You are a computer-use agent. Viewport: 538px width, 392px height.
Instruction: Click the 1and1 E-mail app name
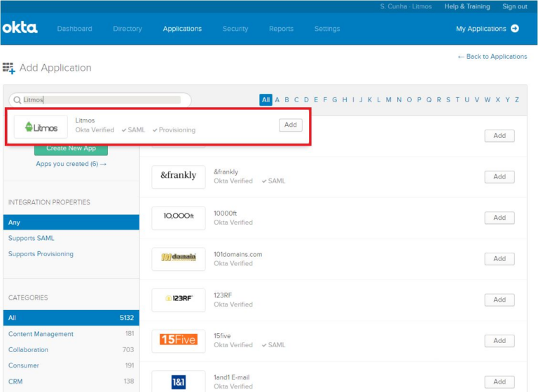click(x=231, y=377)
